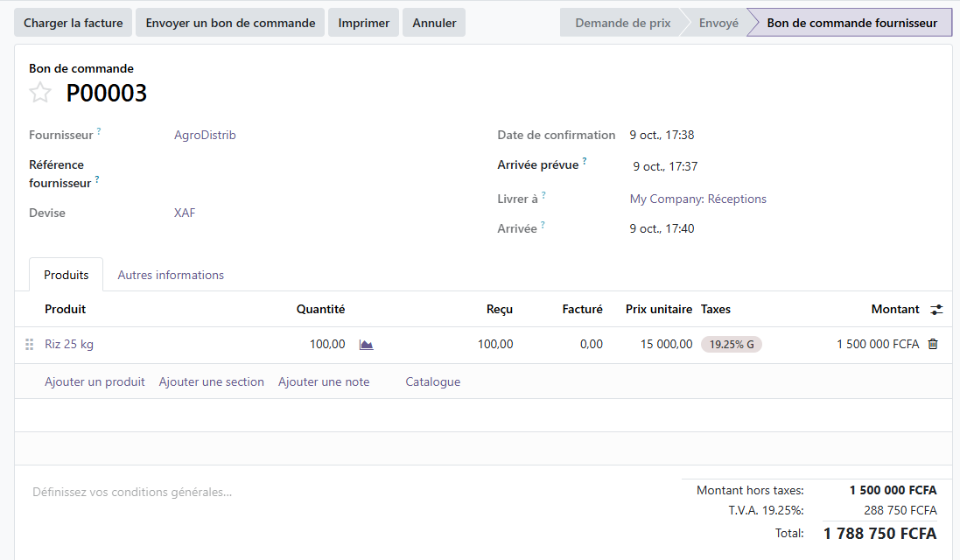Switch to Autres informations tab
This screenshot has width=960, height=560.
click(171, 275)
